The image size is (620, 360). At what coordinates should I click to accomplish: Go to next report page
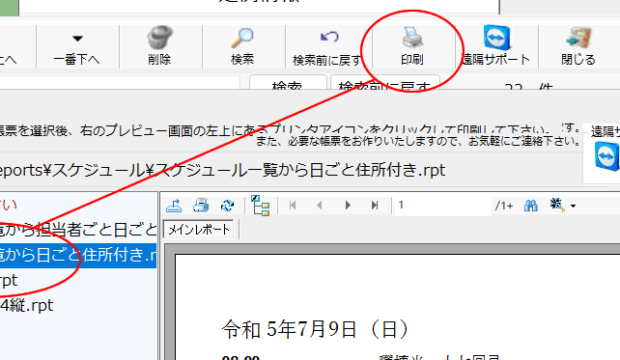(x=348, y=205)
